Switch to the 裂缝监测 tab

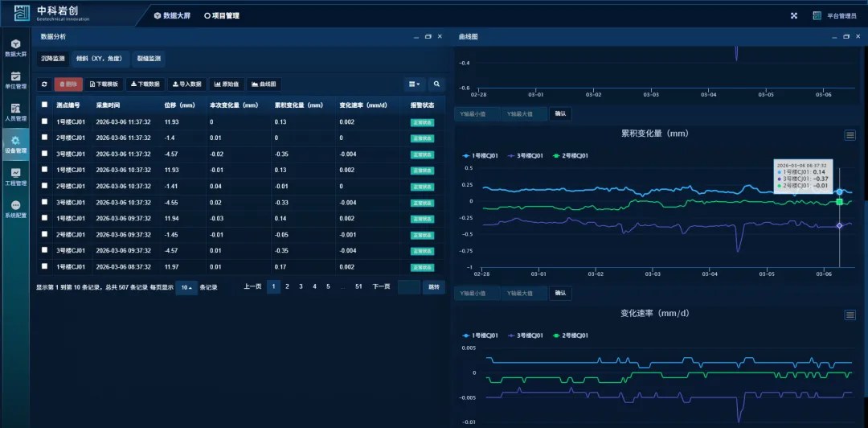click(x=149, y=59)
